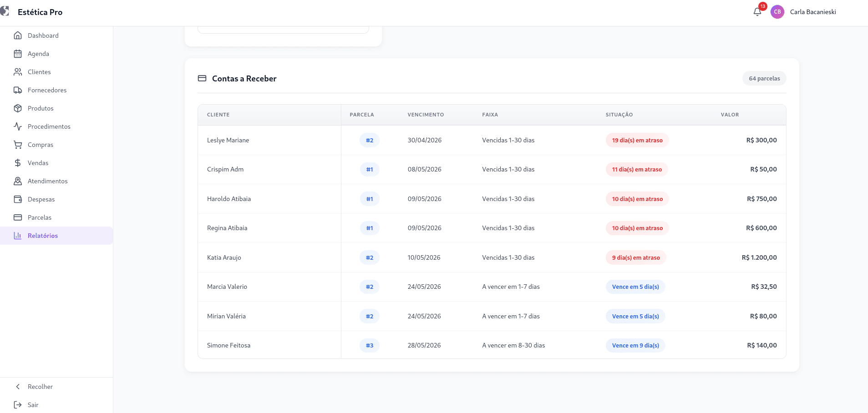The height and width of the screenshot is (413, 868).
Task: Click the 64 parcelas badge
Action: click(764, 78)
